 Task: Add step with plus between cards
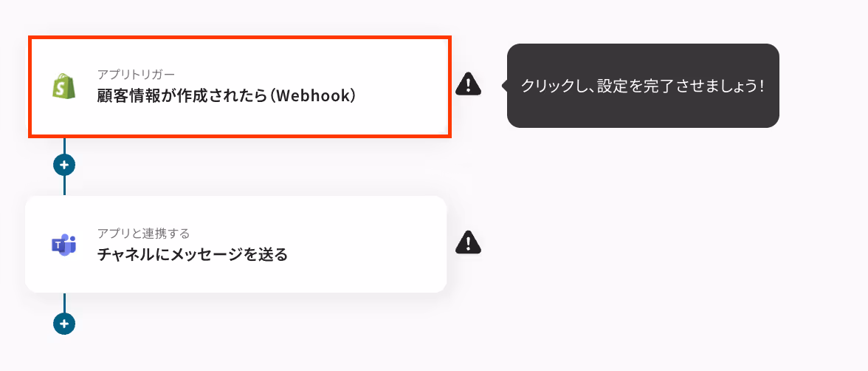tap(64, 165)
